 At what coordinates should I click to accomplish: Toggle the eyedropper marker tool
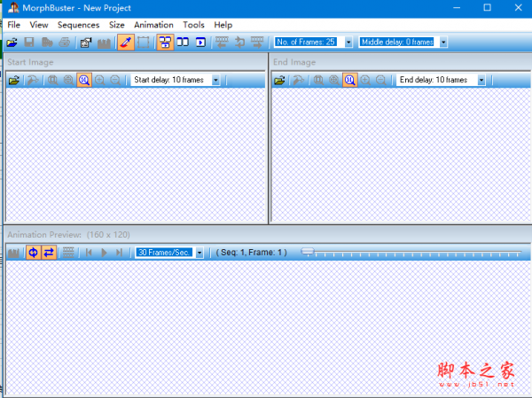(126, 43)
